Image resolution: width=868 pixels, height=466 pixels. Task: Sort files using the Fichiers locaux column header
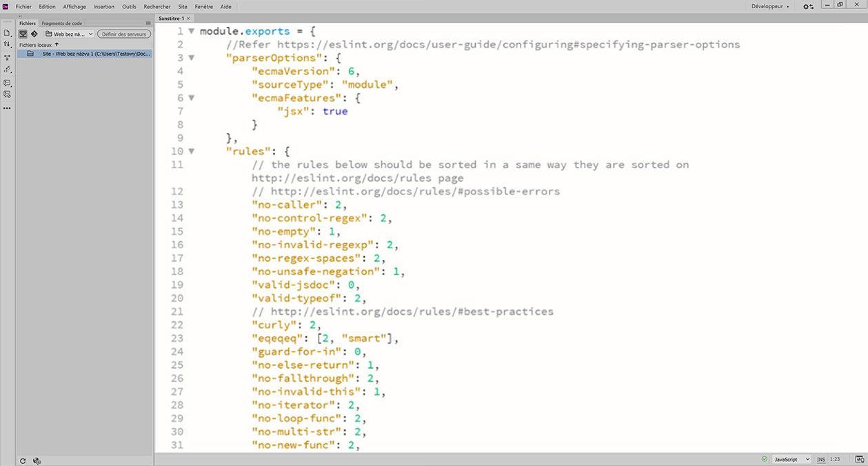point(43,45)
